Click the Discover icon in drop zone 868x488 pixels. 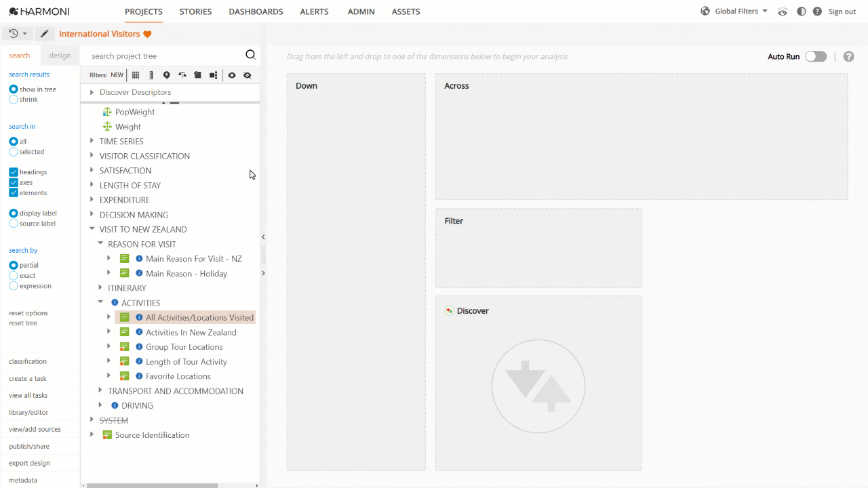[x=449, y=311]
